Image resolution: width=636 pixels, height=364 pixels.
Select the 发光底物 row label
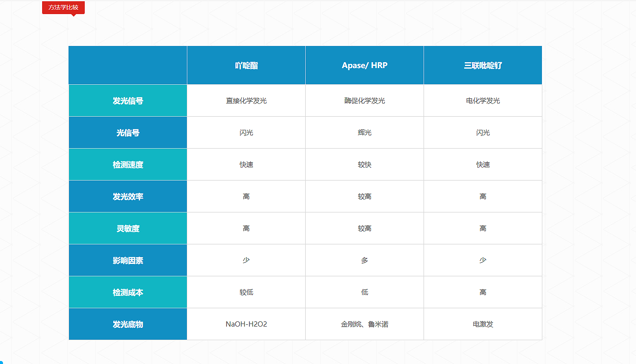coord(128,324)
